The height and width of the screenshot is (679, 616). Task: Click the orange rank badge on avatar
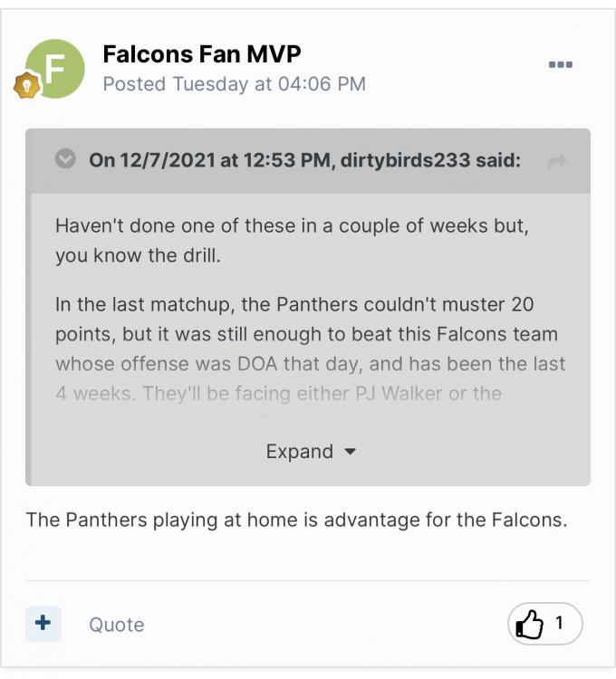(x=26, y=86)
